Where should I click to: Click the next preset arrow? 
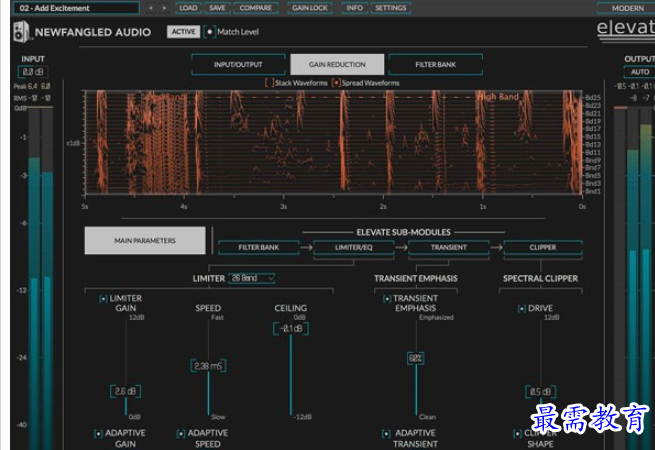point(164,8)
